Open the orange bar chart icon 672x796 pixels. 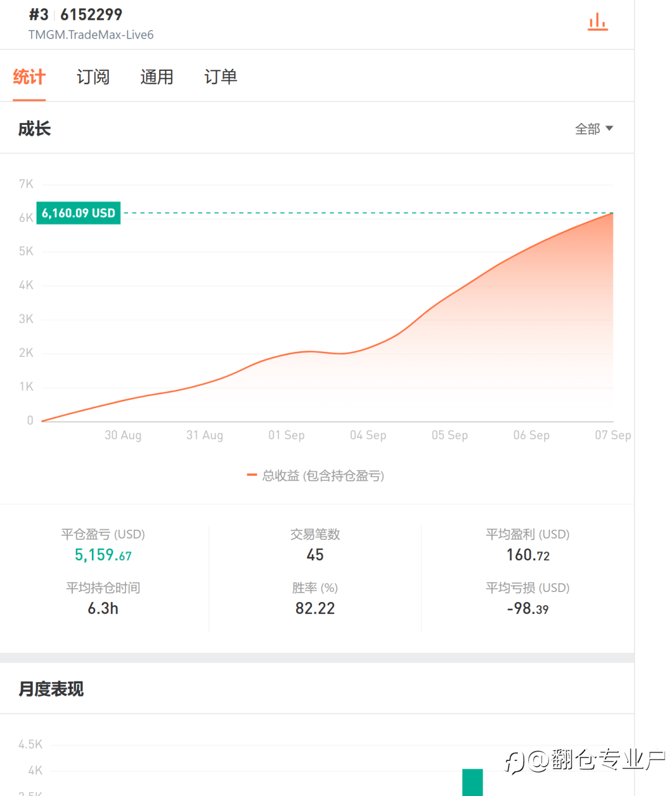click(597, 22)
